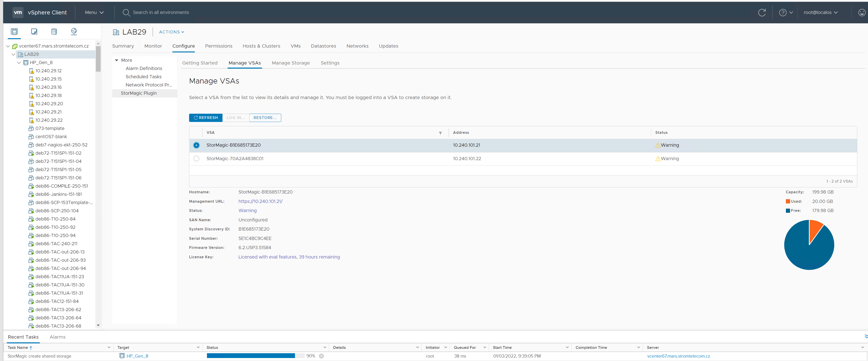Click the 90% task progress bar
Image resolution: width=868 pixels, height=361 pixels.
(x=256, y=356)
